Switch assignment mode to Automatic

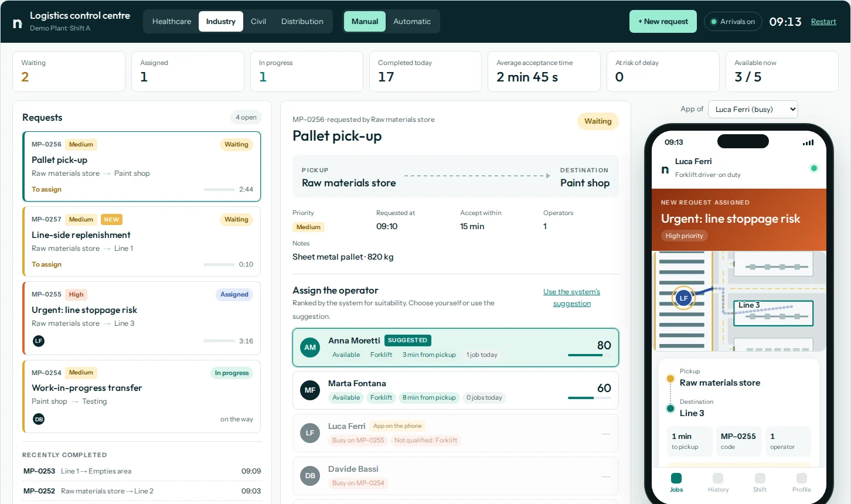(x=412, y=22)
